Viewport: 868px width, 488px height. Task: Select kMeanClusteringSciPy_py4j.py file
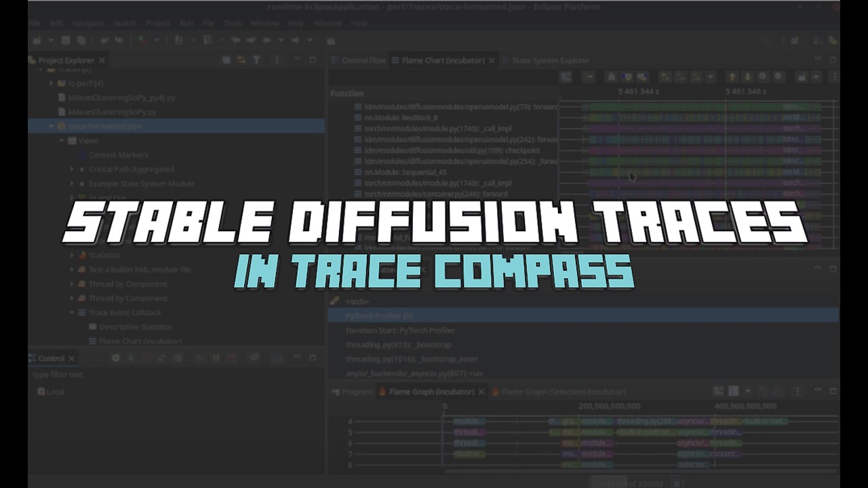pyautogui.click(x=122, y=98)
